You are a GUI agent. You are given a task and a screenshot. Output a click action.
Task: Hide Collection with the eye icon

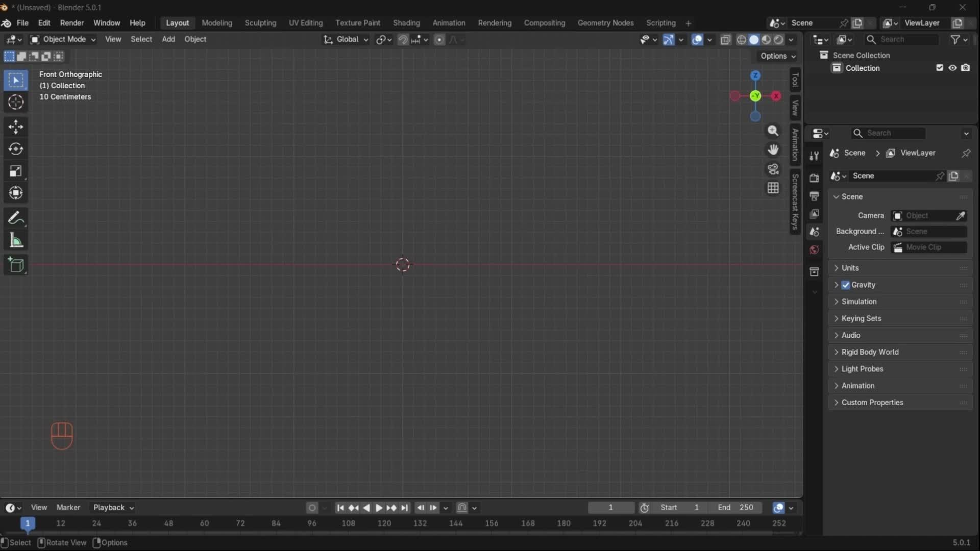(x=952, y=68)
